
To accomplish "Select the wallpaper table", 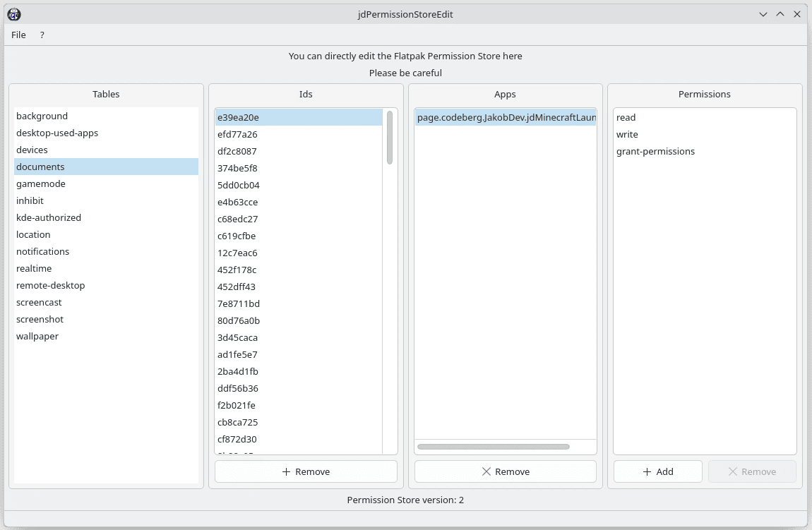I will (x=106, y=336).
